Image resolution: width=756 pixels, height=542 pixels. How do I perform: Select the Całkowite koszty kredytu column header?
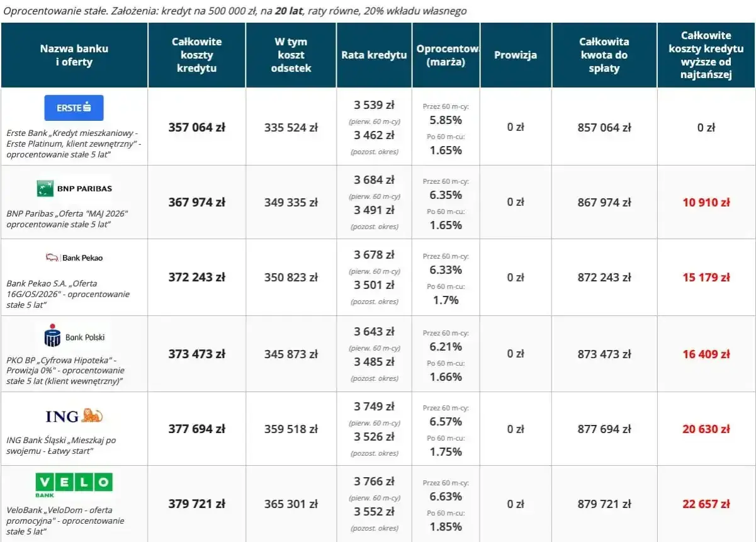pos(197,55)
